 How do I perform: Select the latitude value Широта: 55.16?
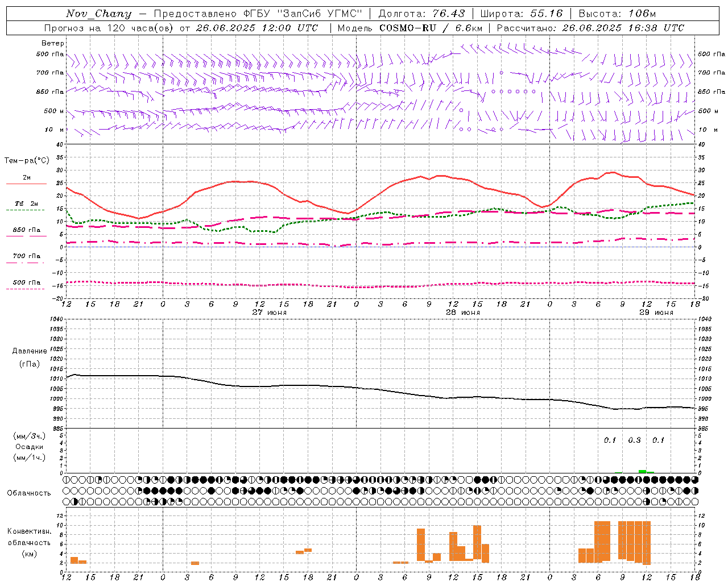point(522,14)
